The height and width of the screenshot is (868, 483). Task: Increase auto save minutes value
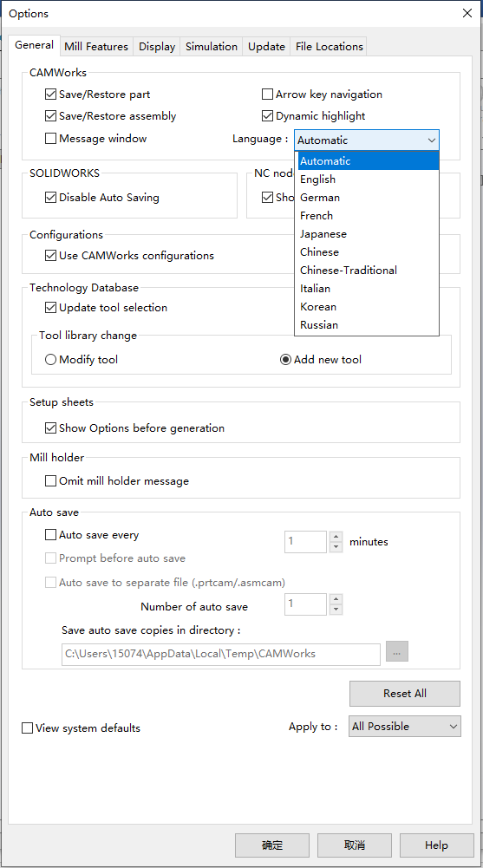[336, 537]
